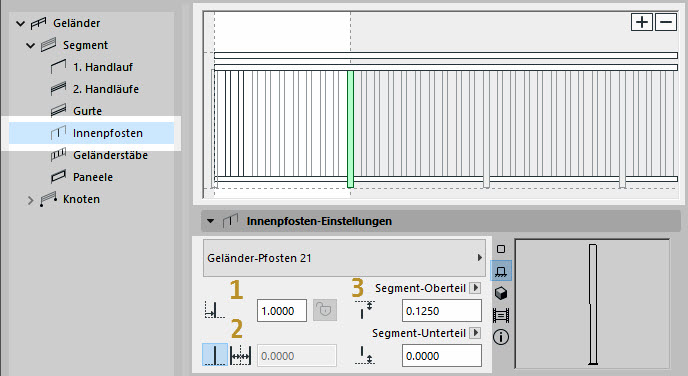
Task: Expand the Knoten tree node
Action: coord(30,200)
